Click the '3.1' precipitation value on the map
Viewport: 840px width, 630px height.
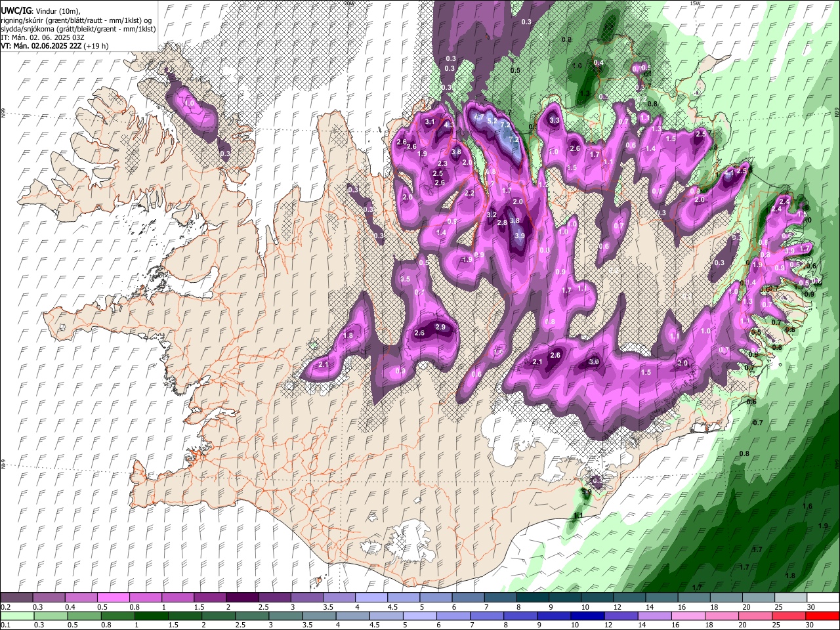coord(430,122)
